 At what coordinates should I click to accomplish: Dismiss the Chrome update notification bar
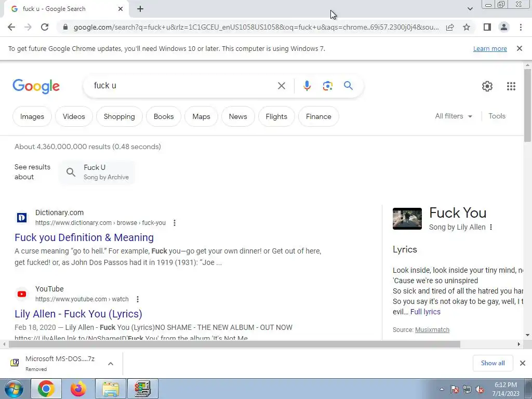click(520, 48)
